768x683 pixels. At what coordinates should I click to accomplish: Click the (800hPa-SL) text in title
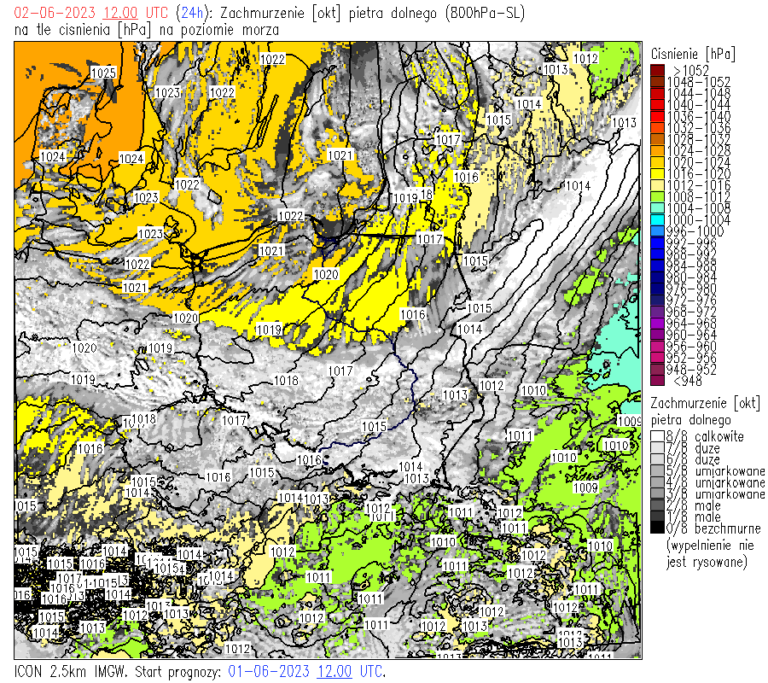tap(485, 13)
